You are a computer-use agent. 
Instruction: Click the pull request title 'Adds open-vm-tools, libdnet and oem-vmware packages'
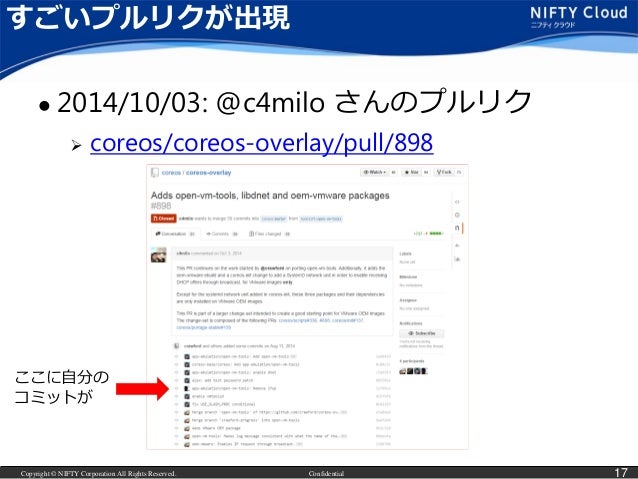click(270, 196)
